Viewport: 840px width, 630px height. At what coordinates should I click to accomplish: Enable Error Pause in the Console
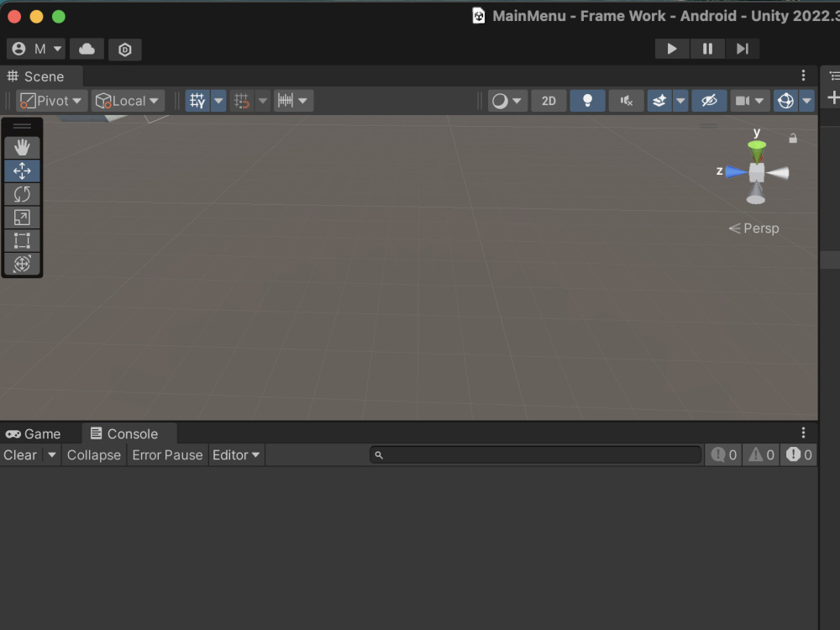pyautogui.click(x=166, y=454)
